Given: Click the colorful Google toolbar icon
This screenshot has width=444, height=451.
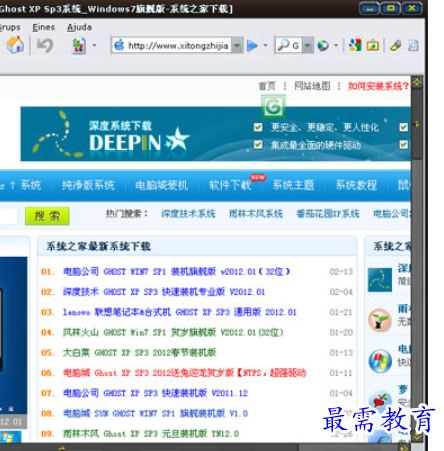Looking at the screenshot, I should click(355, 45).
